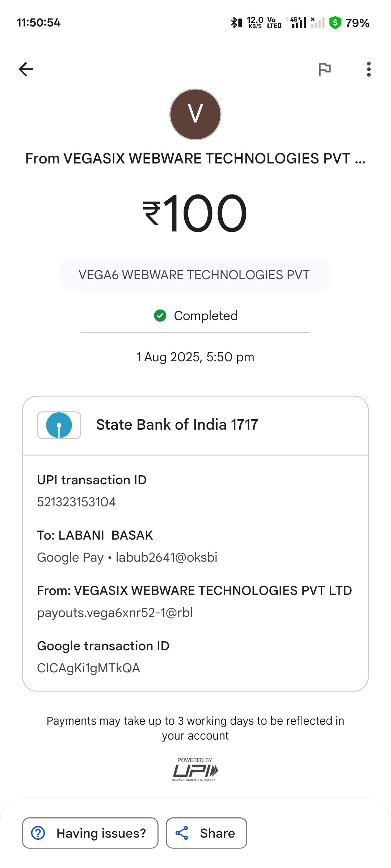Screen dimensions: 391x868
Task: Tap the State Bank of India logo
Action: (59, 425)
